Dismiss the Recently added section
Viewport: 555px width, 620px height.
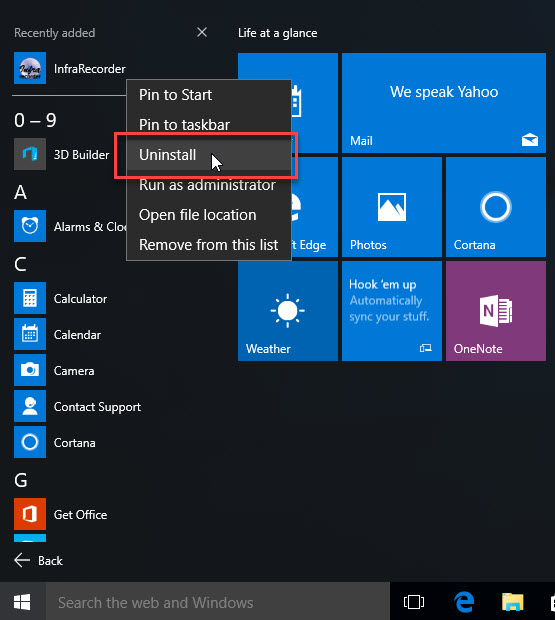pos(202,32)
